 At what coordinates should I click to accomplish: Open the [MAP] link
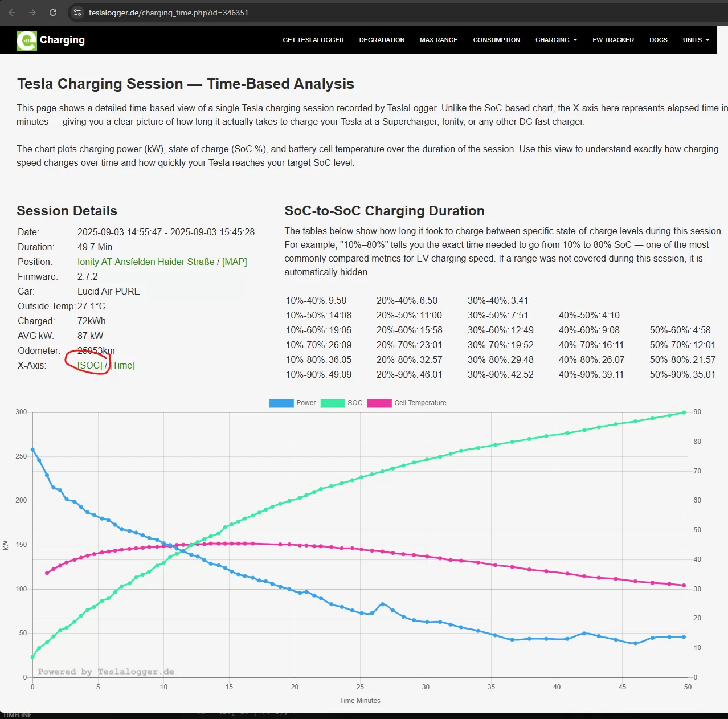(x=235, y=262)
